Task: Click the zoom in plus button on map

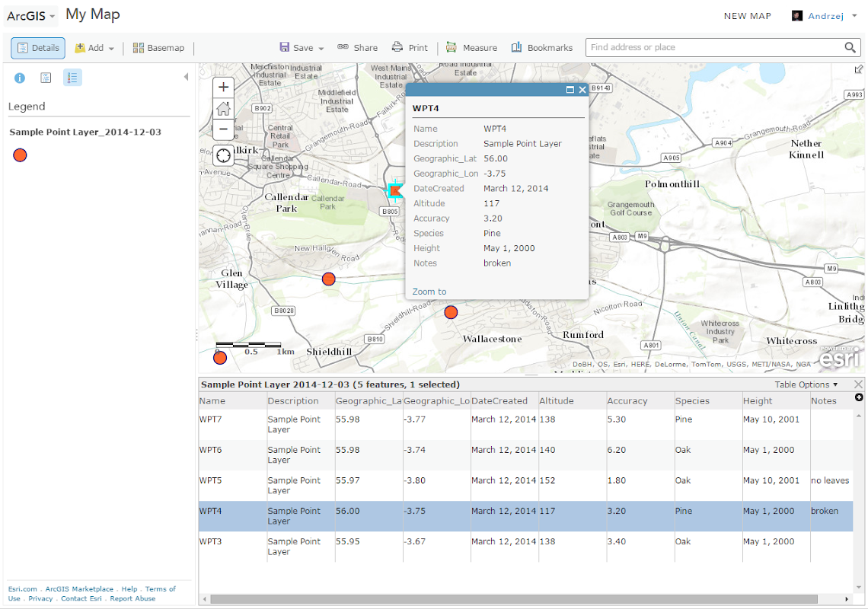Action: point(223,87)
